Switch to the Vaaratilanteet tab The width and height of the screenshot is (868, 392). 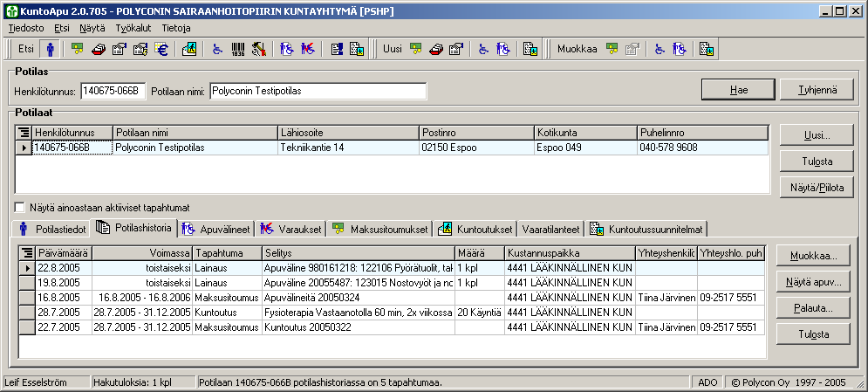point(550,229)
